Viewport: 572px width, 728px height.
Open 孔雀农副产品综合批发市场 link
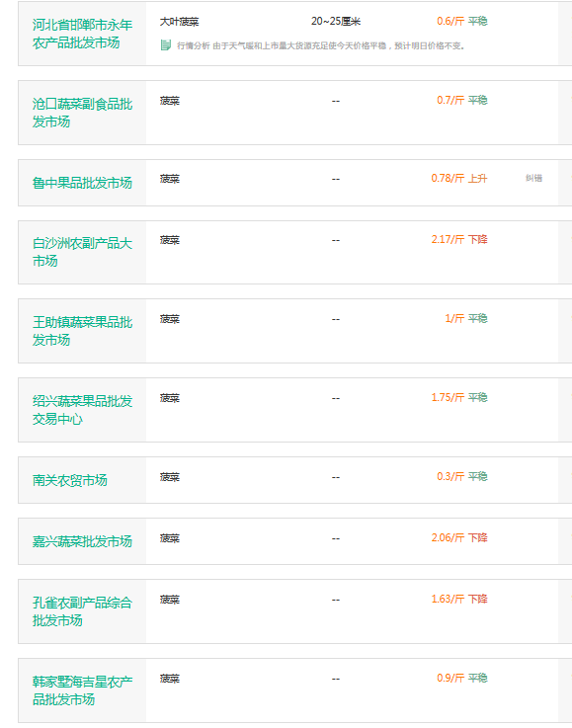point(82,611)
